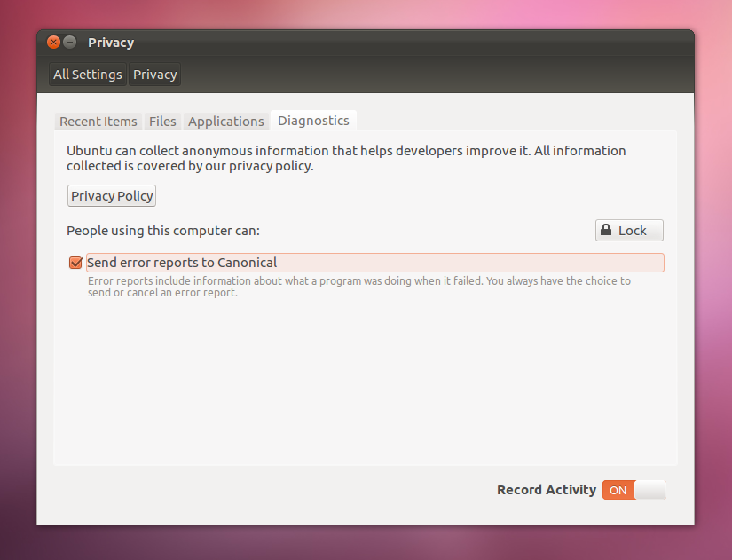The width and height of the screenshot is (732, 560).
Task: Click the Diagnostics tab
Action: [x=313, y=121]
